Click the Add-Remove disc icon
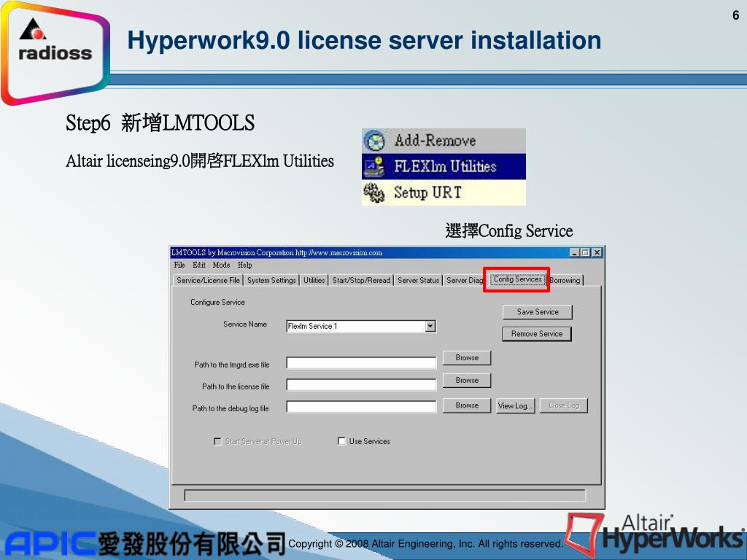The height and width of the screenshot is (560, 747). (374, 141)
